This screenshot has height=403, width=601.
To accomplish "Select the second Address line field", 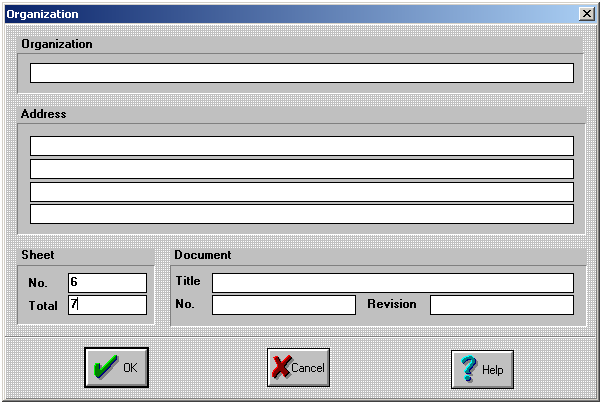I will [302, 169].
